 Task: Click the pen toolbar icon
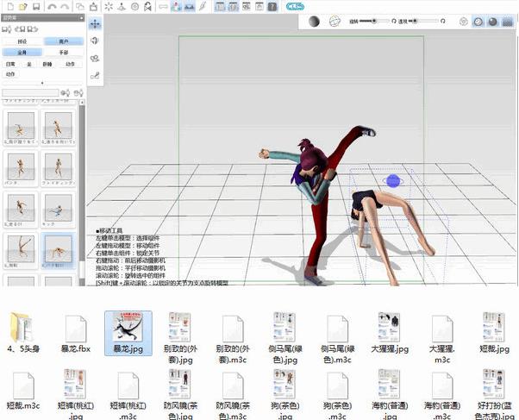click(x=203, y=6)
